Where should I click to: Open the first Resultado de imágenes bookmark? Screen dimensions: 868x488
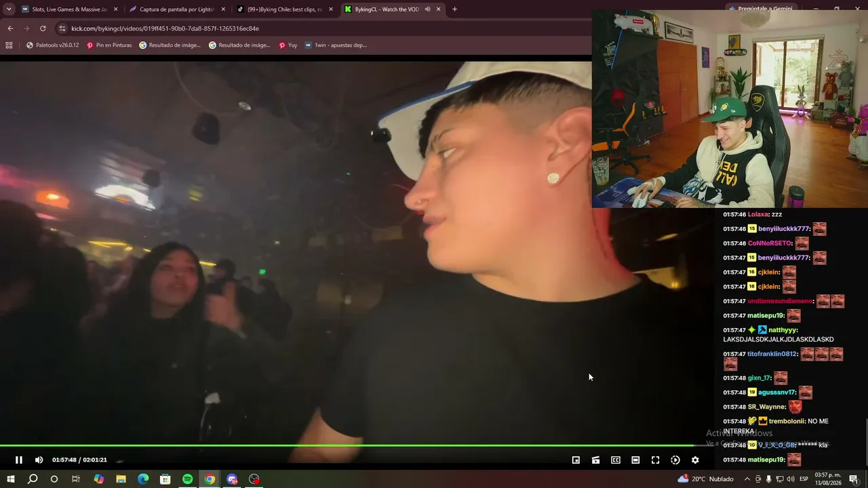pos(170,45)
